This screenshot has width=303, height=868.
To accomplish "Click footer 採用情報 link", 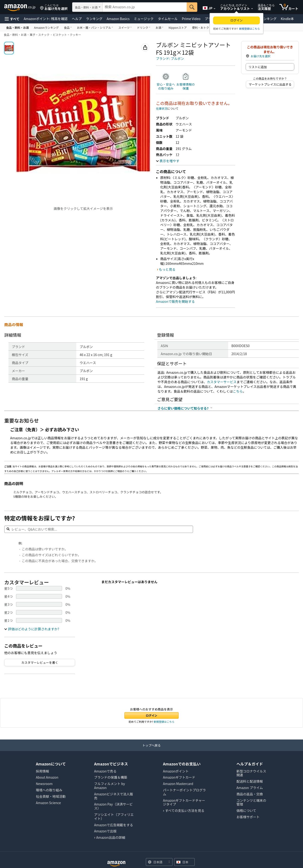I will [x=42, y=771].
